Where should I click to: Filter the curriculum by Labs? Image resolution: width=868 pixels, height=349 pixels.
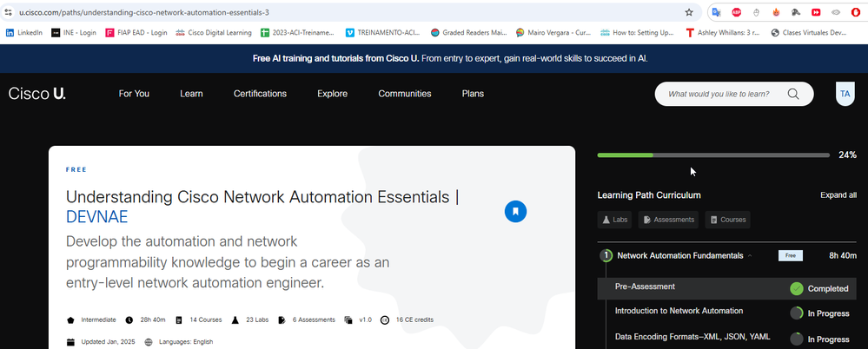(614, 220)
